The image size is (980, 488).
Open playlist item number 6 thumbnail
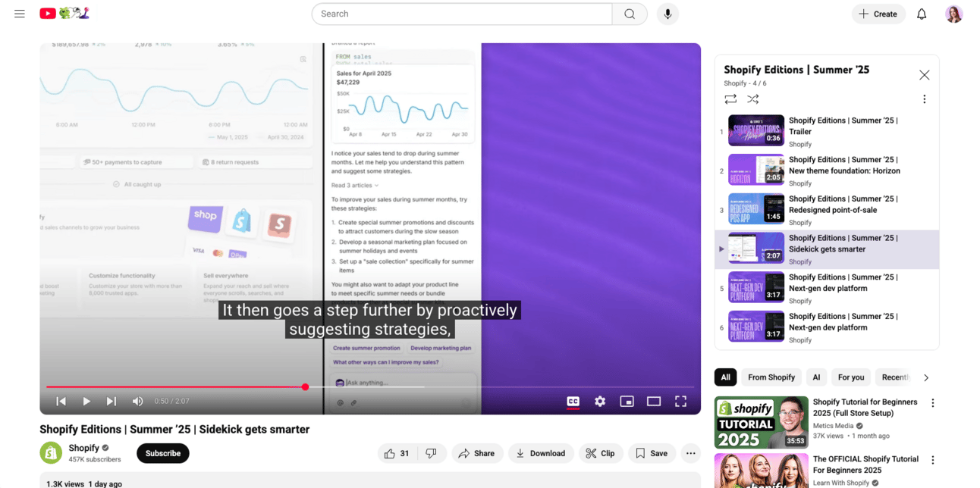(x=756, y=327)
